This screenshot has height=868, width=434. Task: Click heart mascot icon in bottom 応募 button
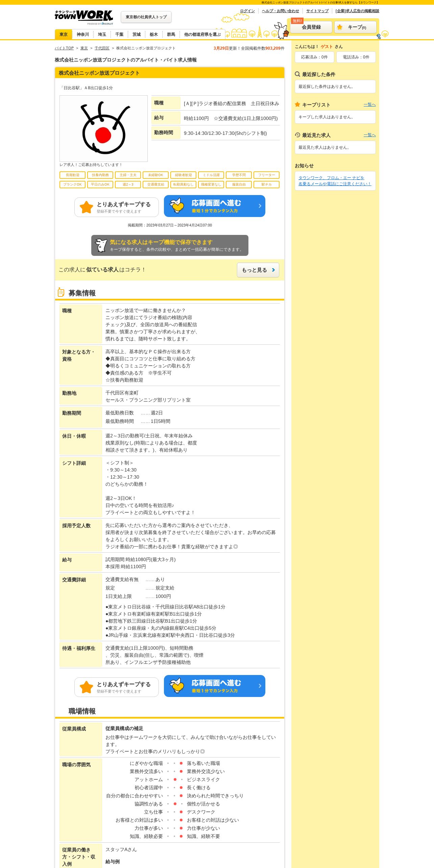[177, 685]
